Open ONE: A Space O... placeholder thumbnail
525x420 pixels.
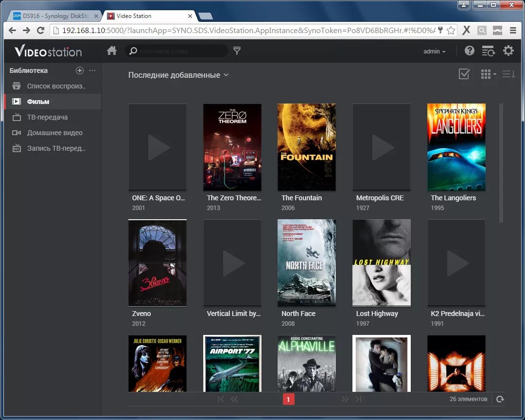157,147
